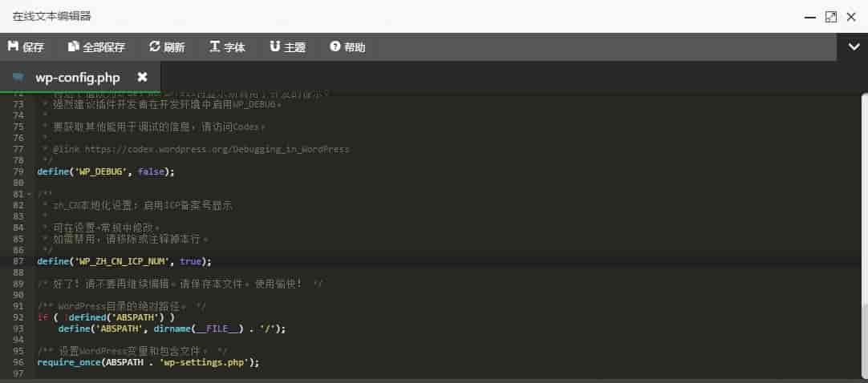Maximize the 在线文本编辑器 window
Screen dimensions: 868x383
830,16
